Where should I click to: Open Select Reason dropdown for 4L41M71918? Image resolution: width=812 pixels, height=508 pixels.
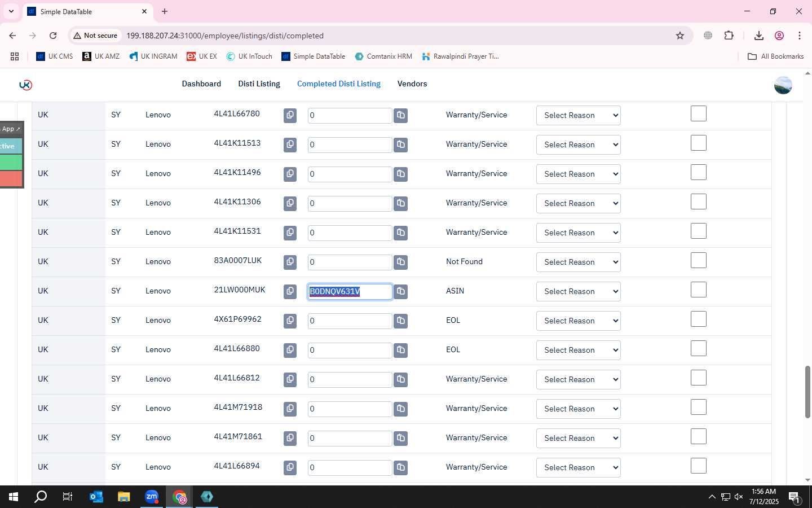(x=578, y=409)
